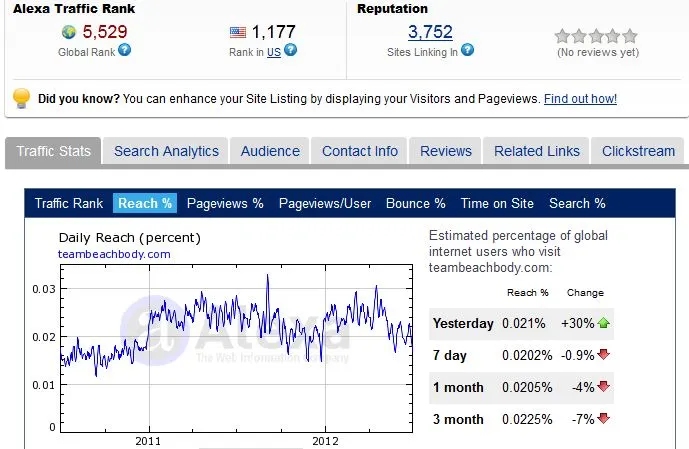Image resolution: width=689 pixels, height=449 pixels.
Task: Click the red down arrow in 3 month row
Action: pyautogui.click(x=604, y=418)
